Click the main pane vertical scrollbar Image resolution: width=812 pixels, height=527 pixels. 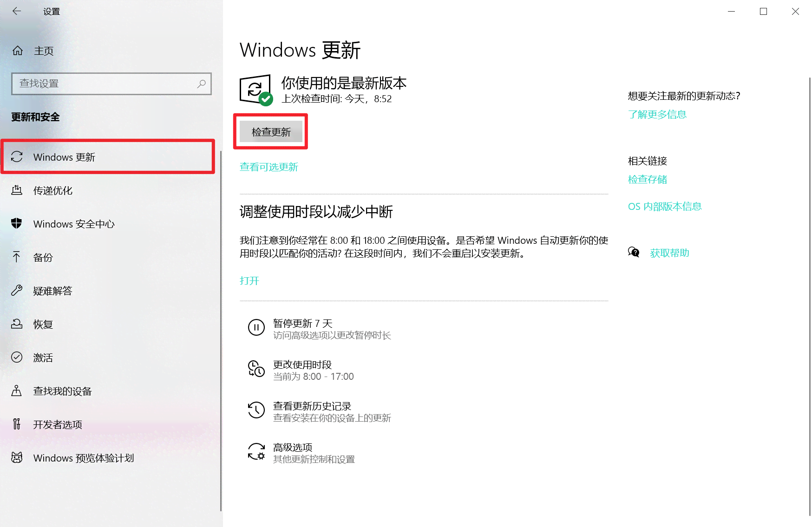[810, 296]
